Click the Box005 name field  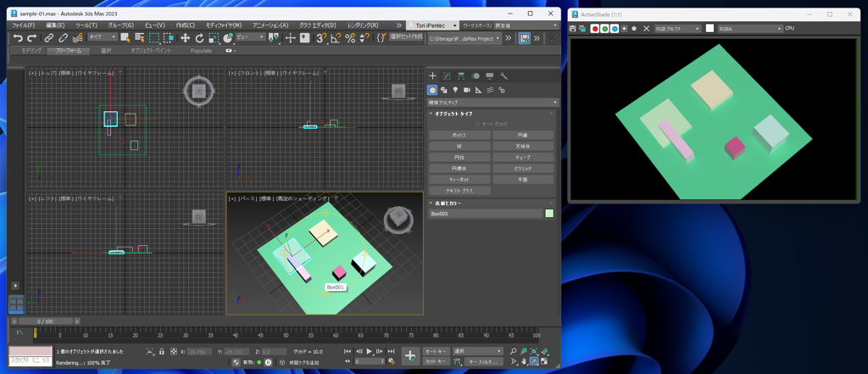click(x=486, y=214)
